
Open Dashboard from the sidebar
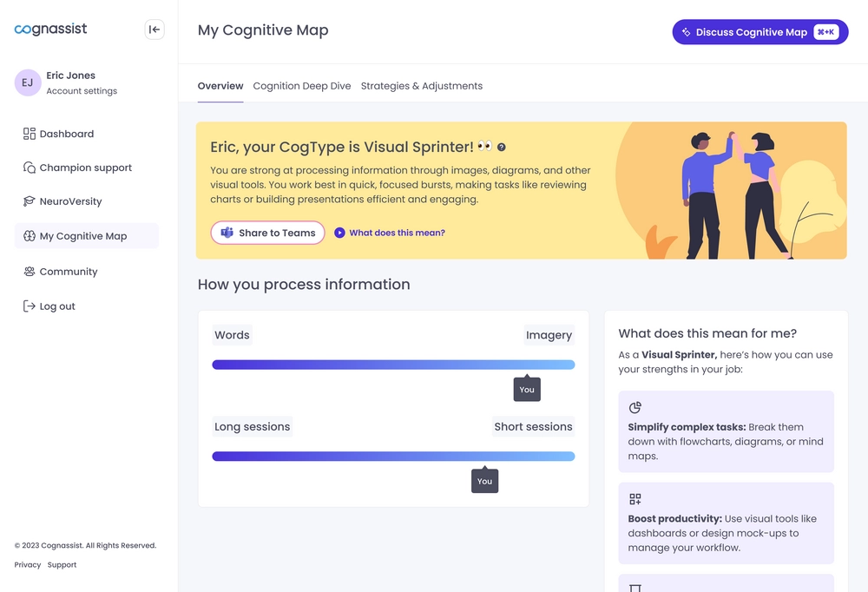click(86, 134)
